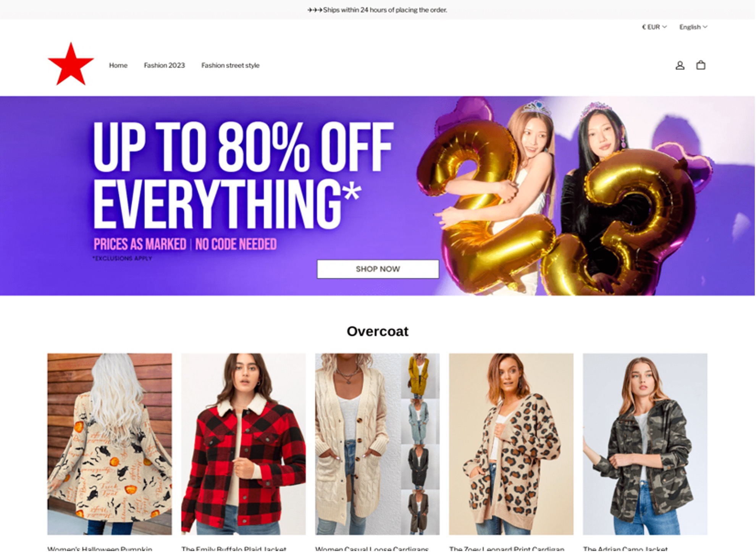Open the Emily Buffalo Plaid Jacket image
The image size is (756, 552).
click(244, 445)
